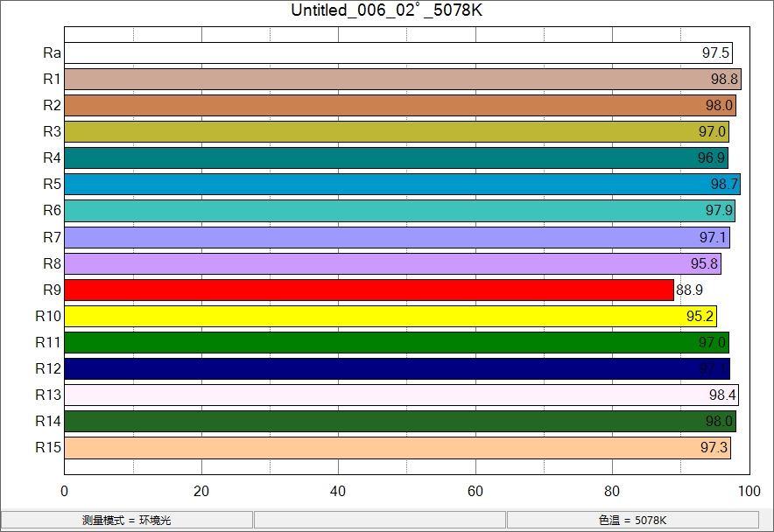Select the red R9 bar
Viewport: 774px width, 532px height.
[x=369, y=290]
